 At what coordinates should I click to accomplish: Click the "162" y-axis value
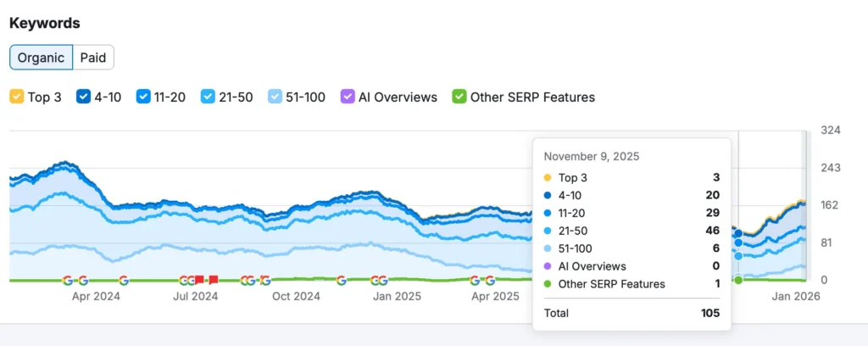(831, 205)
